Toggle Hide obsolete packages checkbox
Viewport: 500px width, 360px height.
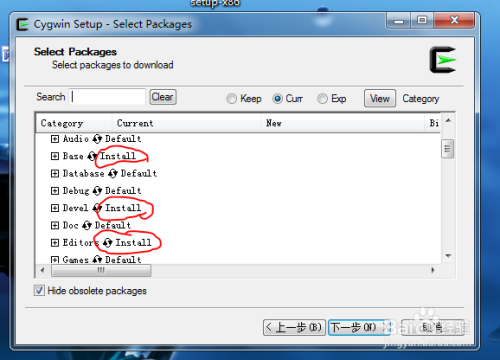(39, 290)
